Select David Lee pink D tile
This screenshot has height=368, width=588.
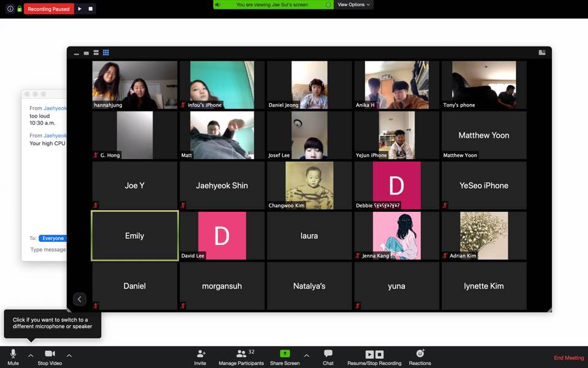tap(222, 236)
